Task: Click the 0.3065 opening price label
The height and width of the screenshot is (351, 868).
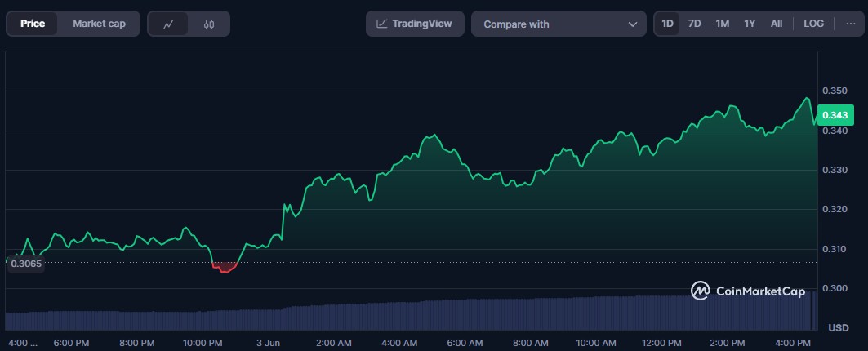Action: tap(26, 264)
